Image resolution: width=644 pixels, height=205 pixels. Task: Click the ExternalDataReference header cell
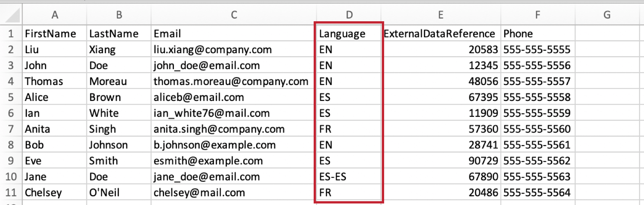click(x=441, y=33)
